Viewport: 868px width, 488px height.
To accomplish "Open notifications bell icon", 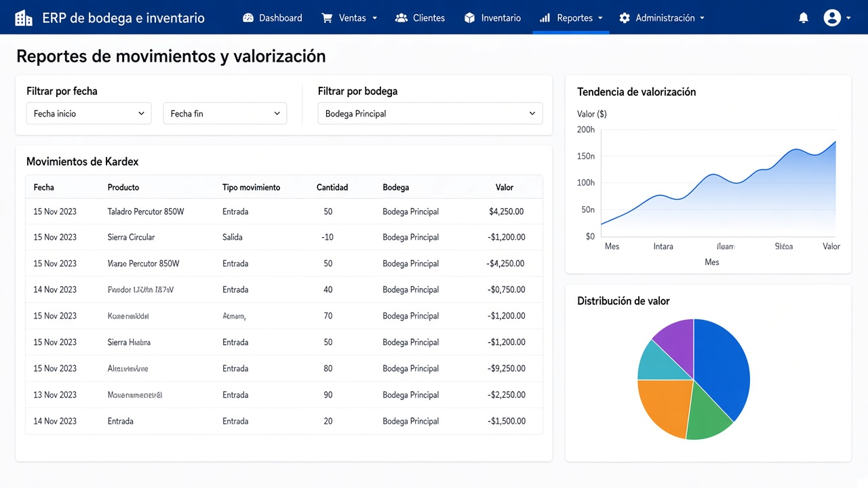I will pyautogui.click(x=804, y=18).
